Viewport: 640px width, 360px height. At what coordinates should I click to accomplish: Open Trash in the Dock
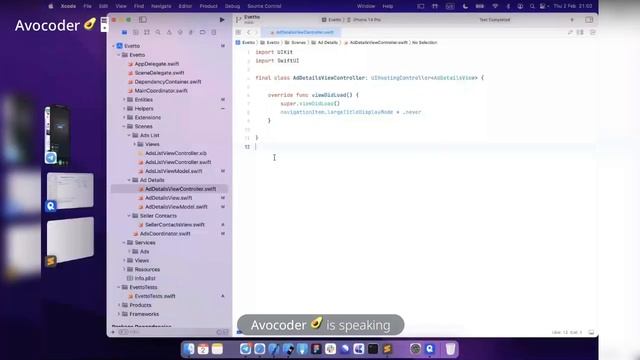(450, 349)
